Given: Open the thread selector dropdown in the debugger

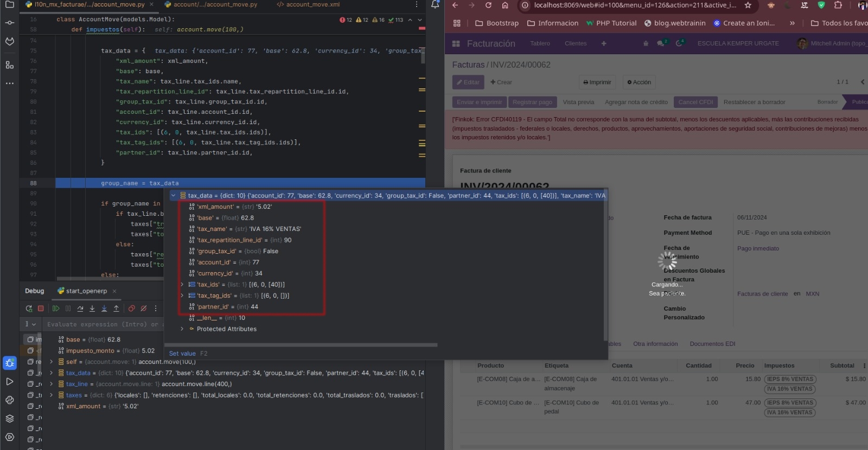Looking at the screenshot, I should (x=30, y=324).
